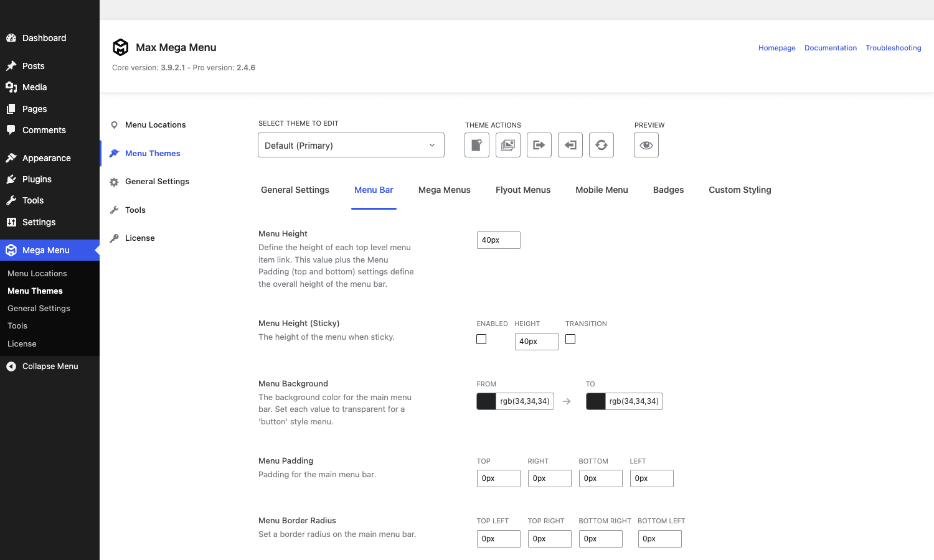Image resolution: width=934 pixels, height=560 pixels.
Task: Switch to the Badges tab
Action: [668, 190]
